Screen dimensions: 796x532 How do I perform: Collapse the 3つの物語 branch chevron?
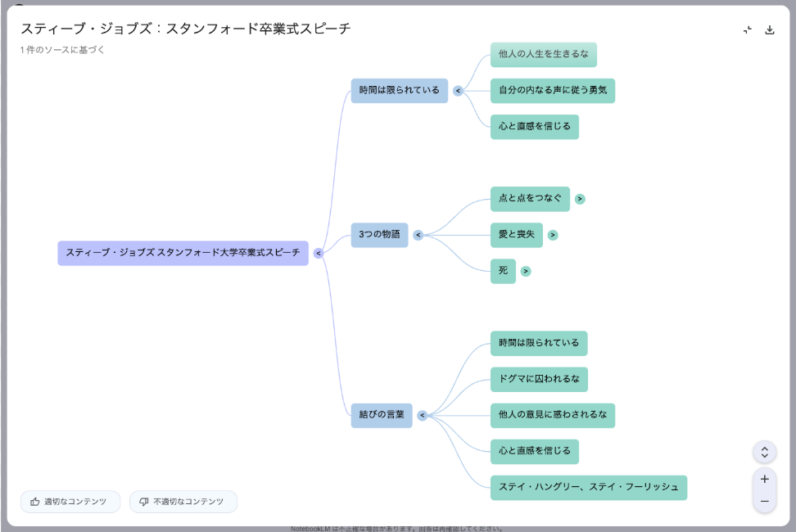click(x=418, y=235)
